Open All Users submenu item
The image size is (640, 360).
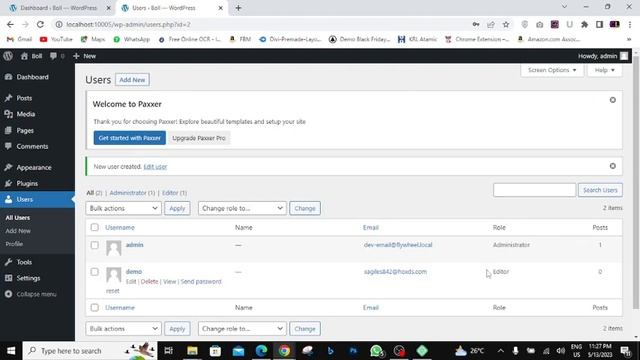[x=18, y=218]
